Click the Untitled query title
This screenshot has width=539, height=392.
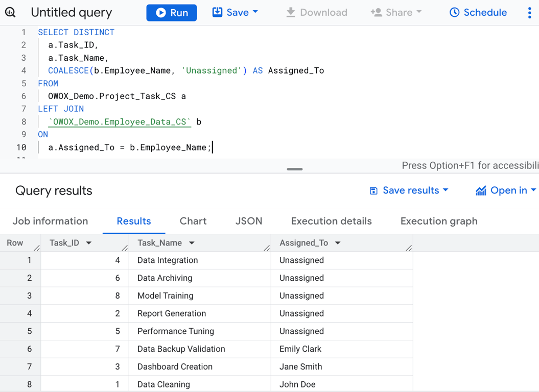point(72,12)
